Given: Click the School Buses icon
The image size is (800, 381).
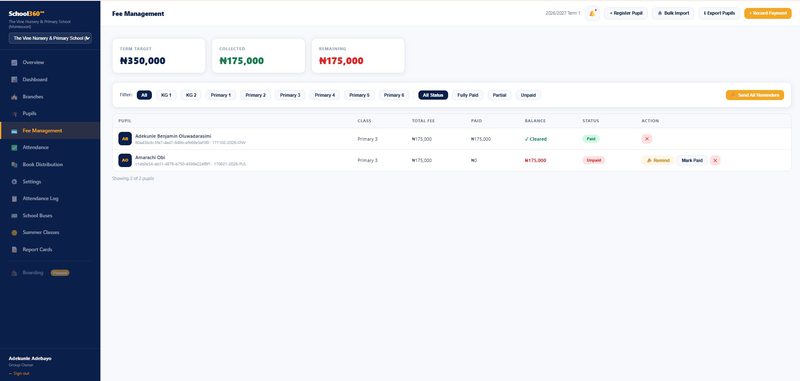Looking at the screenshot, I should point(14,216).
